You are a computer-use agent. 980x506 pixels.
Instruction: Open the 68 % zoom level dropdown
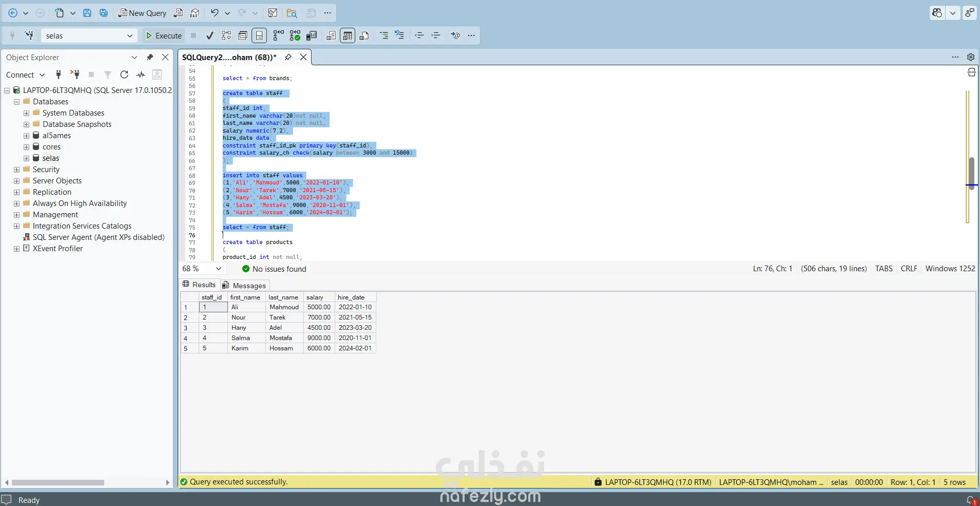pos(219,269)
